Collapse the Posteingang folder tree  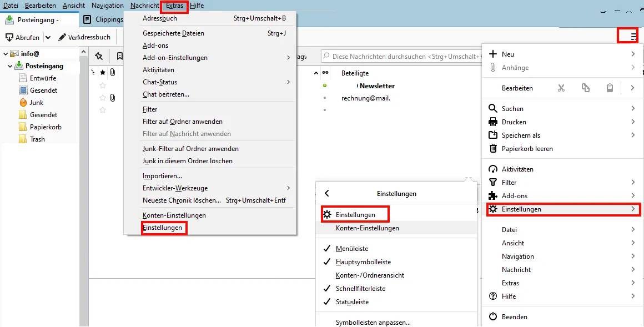[11, 65]
